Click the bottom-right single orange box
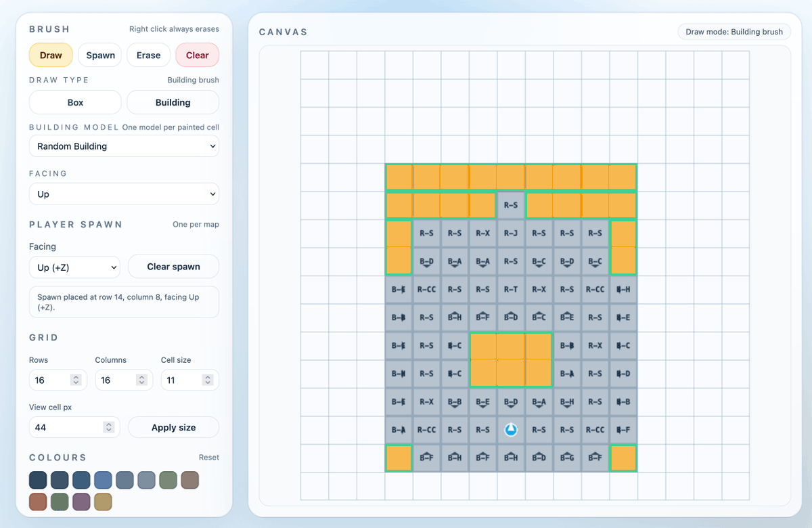Viewport: 812px width, 528px height. 624,458
